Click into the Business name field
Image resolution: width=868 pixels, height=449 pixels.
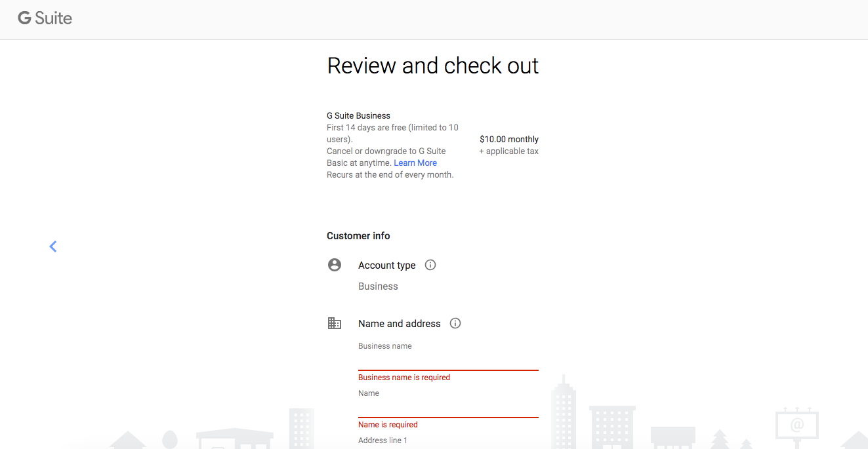pos(448,361)
